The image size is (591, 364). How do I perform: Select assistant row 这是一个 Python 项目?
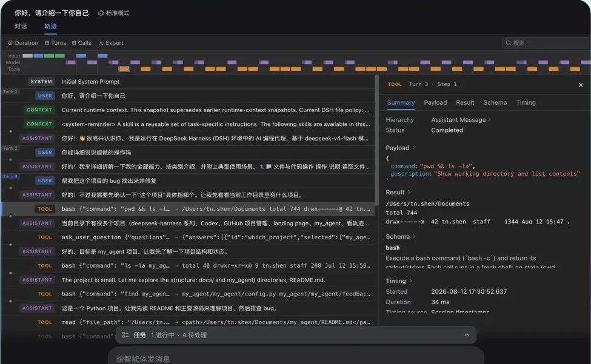[189, 308]
